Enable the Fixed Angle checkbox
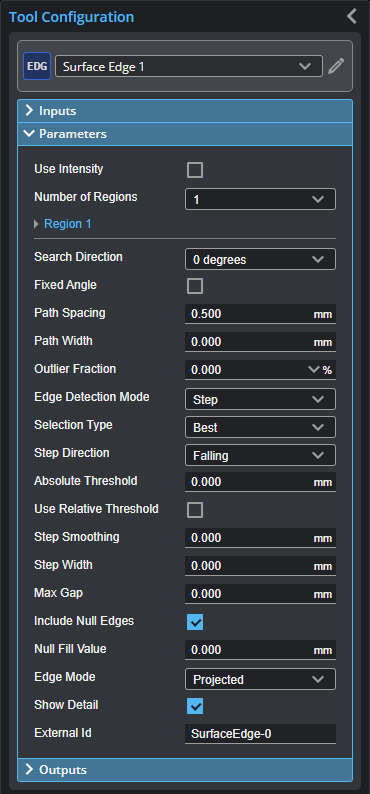 point(195,286)
